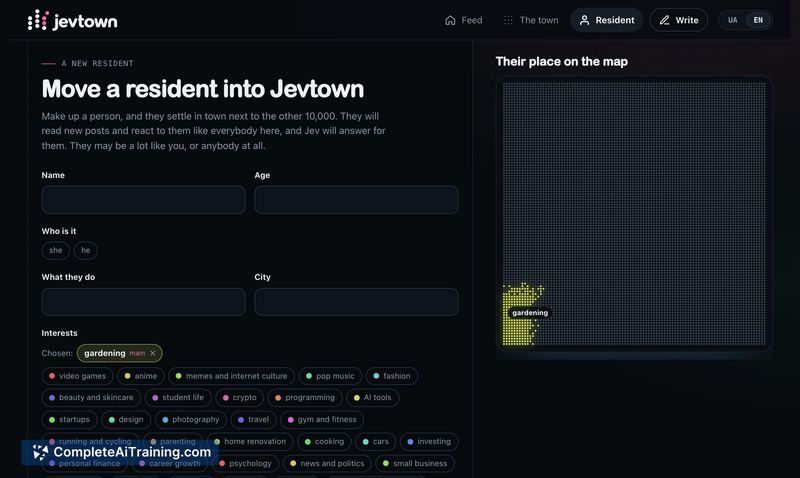This screenshot has width=800, height=478.
Task: Toggle the programming interest
Action: 305,397
